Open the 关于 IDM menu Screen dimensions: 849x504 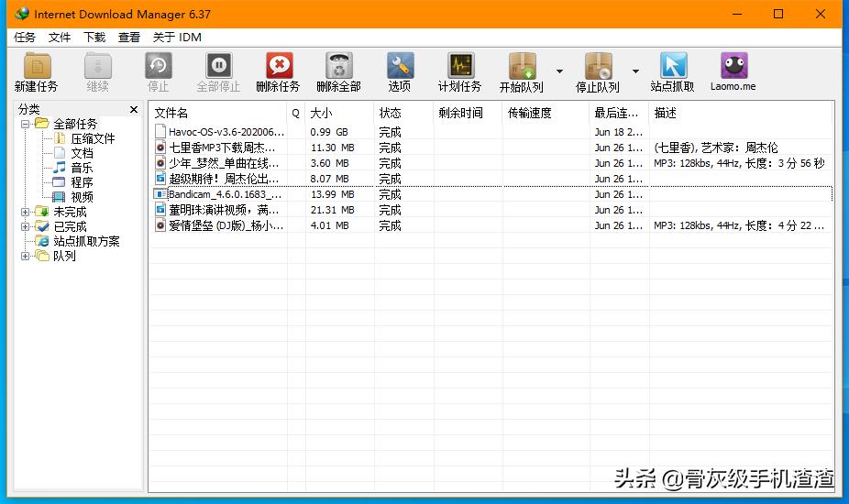[x=177, y=37]
